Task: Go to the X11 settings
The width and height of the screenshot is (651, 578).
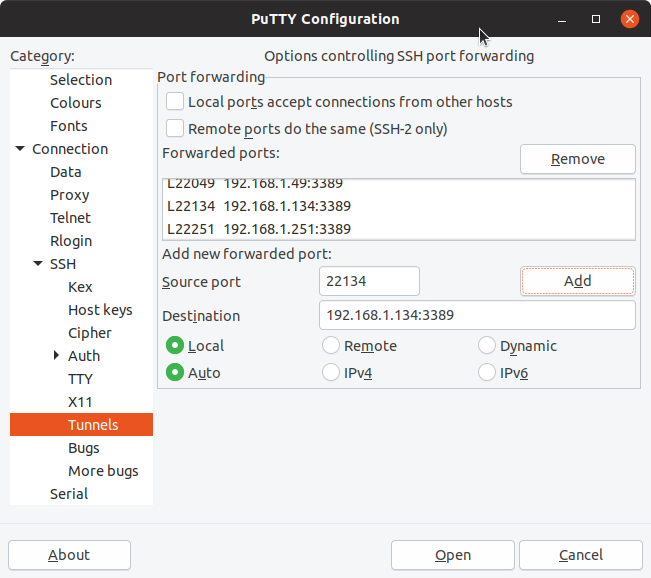Action: pos(80,402)
